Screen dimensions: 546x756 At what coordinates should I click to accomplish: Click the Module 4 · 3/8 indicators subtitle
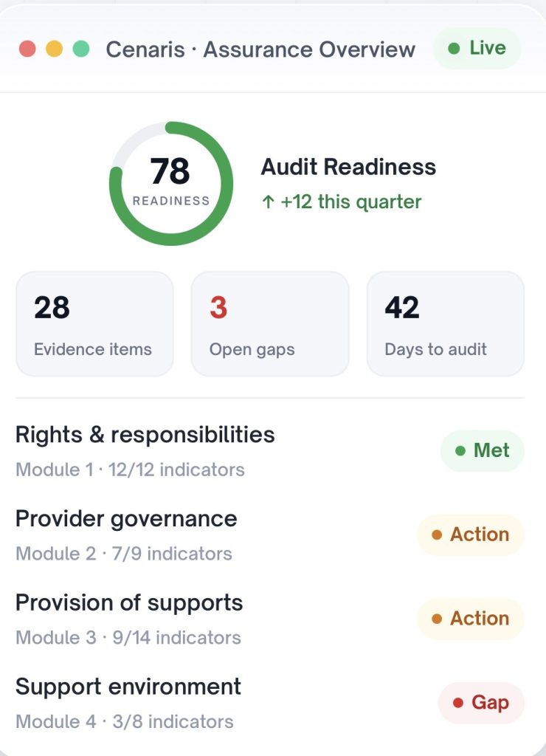pyautogui.click(x=125, y=722)
